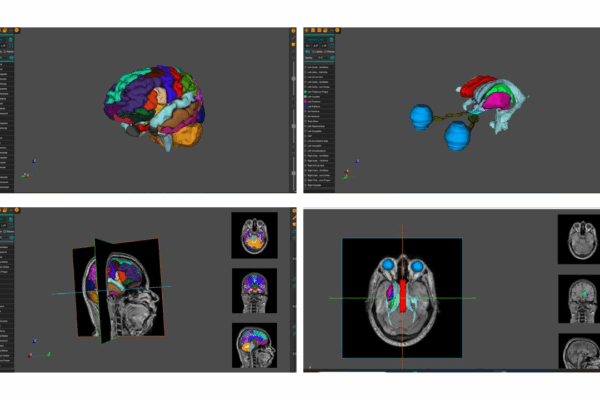Hide the blue Left-Pallidum structure
600x400 pixels.
[x=306, y=106]
